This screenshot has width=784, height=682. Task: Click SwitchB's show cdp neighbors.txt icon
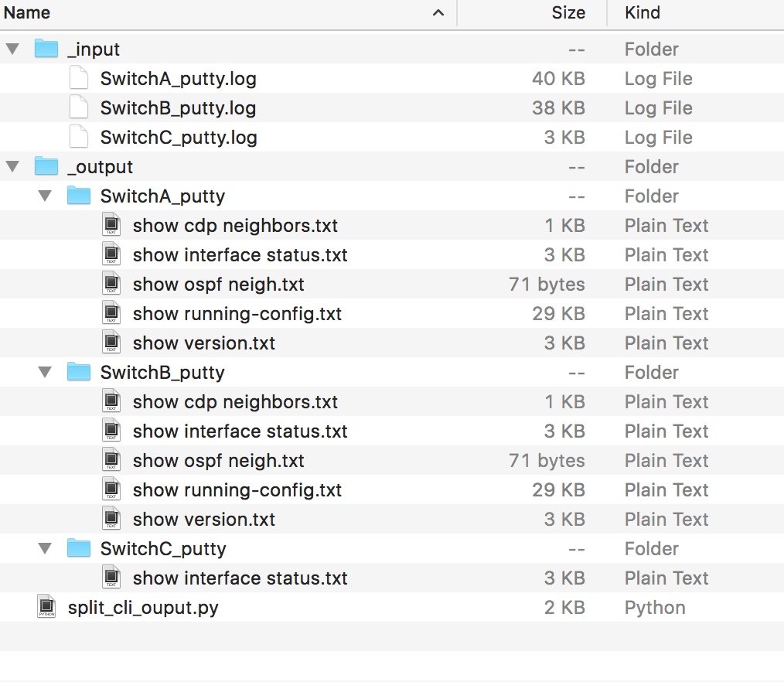click(x=111, y=401)
